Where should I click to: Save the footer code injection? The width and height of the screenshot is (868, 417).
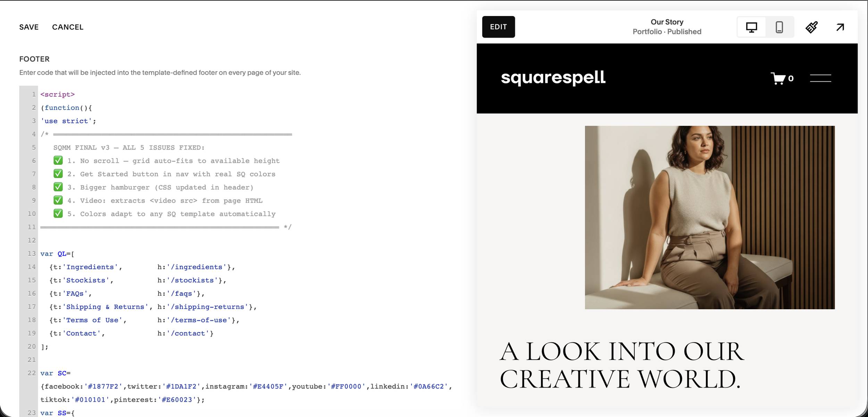tap(29, 27)
